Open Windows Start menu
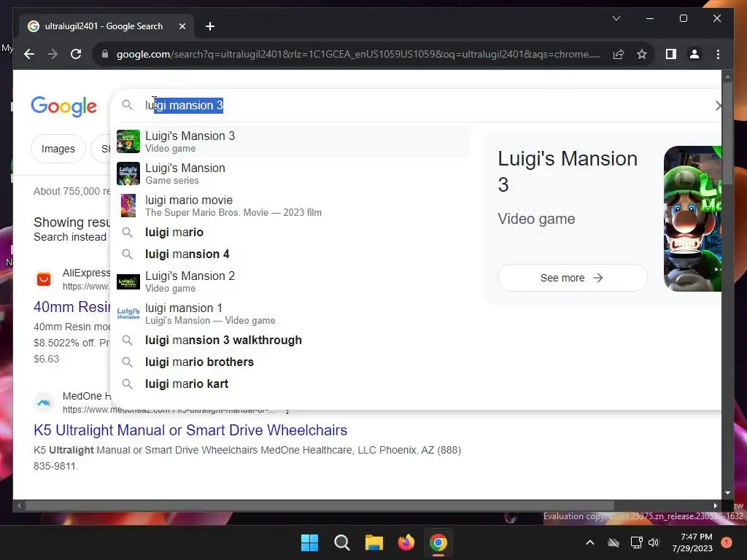747x560 pixels. point(309,542)
